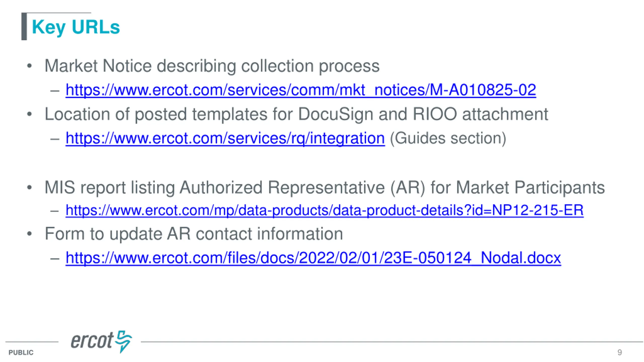
Task: Click the gray vertical bar beside the title
Action: [24, 26]
